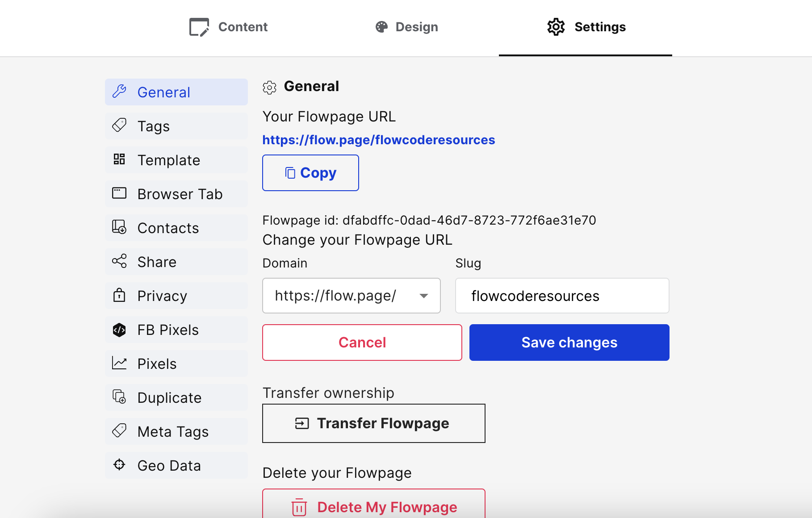Copy the Flowpage URL
The image size is (812, 518).
pyautogui.click(x=310, y=173)
